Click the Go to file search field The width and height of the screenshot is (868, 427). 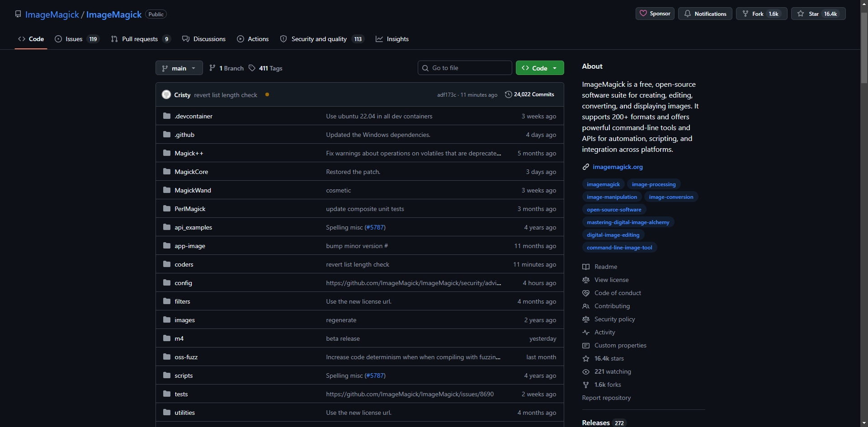coord(465,68)
